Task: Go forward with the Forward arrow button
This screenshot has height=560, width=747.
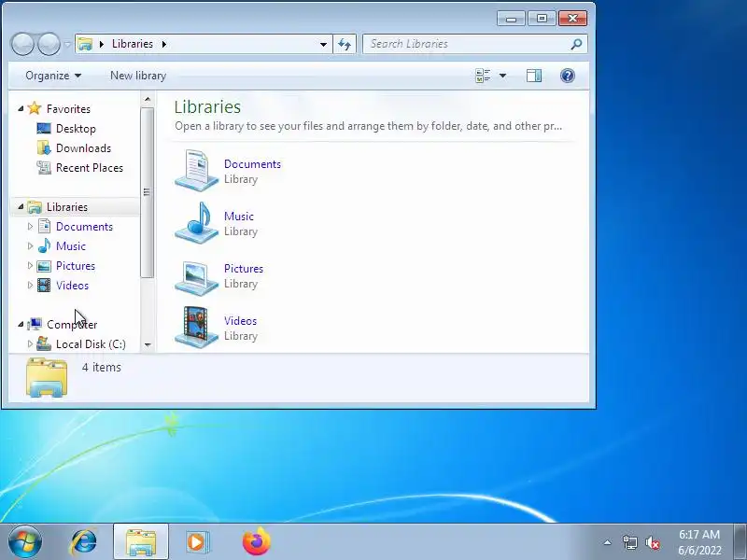Action: click(49, 44)
